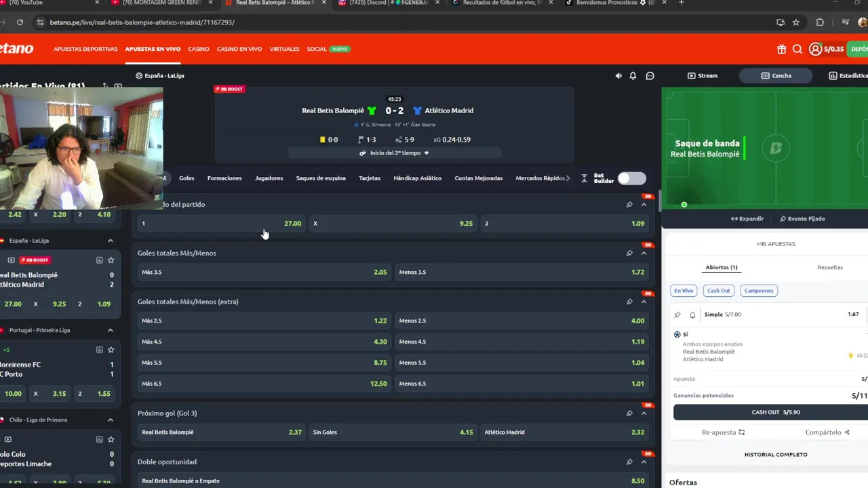Open the search magnifier in header

coord(797,49)
